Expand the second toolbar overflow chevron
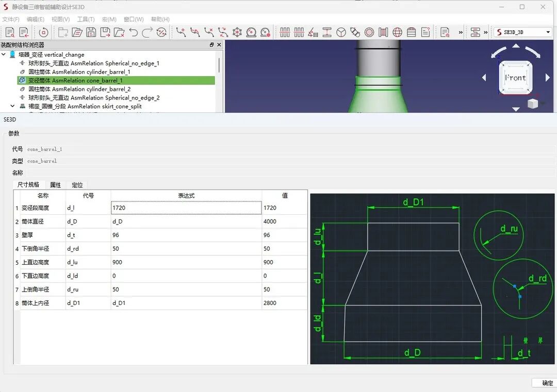557x392 pixels. 486,32
